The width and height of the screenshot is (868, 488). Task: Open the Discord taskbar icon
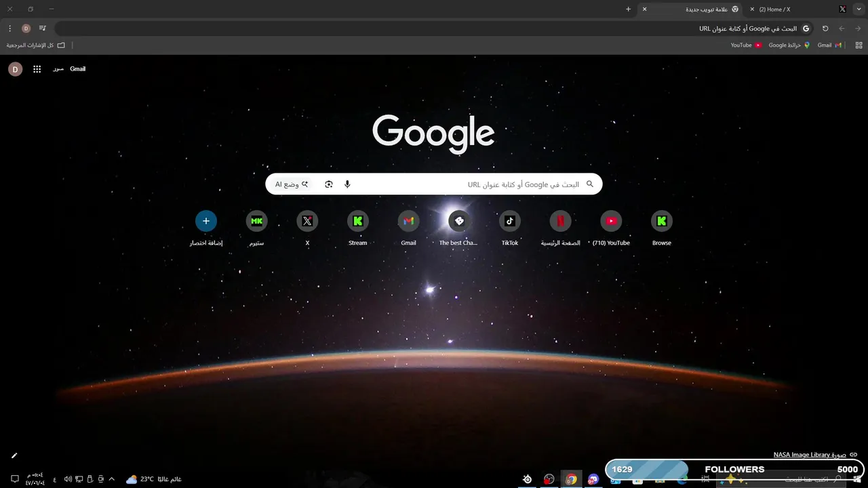[593, 479]
